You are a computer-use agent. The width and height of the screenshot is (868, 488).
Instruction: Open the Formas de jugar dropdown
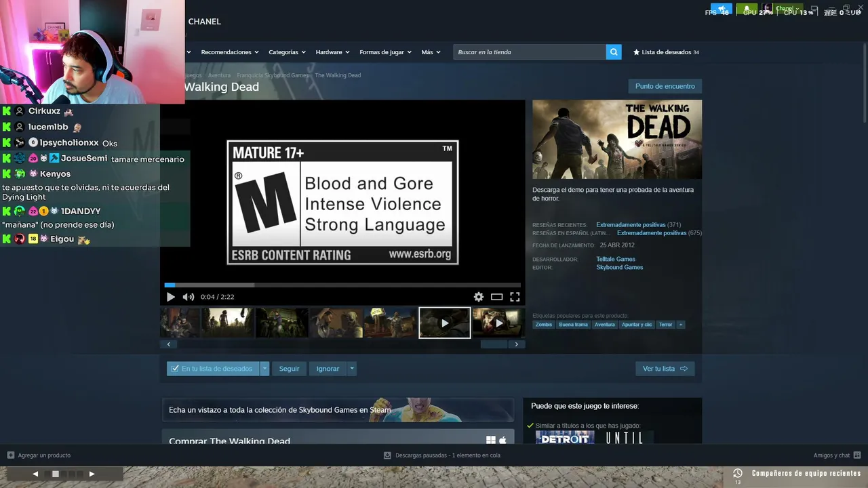[x=385, y=52]
